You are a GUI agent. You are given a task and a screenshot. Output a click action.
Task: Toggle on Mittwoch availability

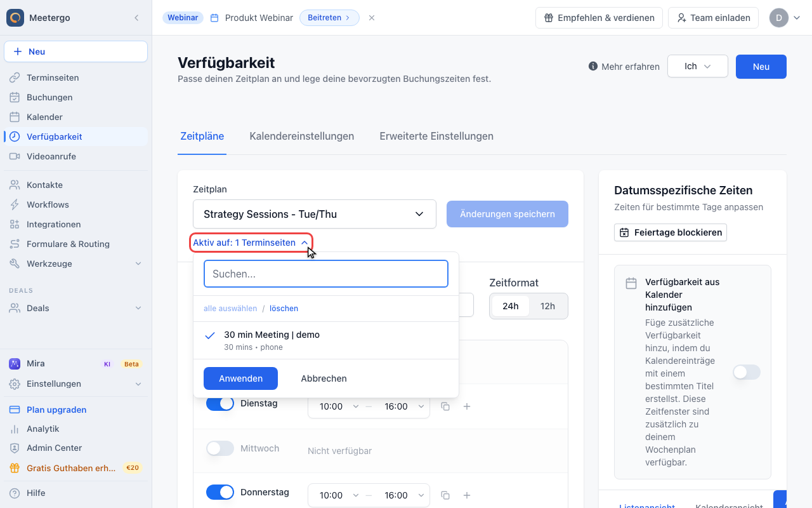[x=220, y=448]
